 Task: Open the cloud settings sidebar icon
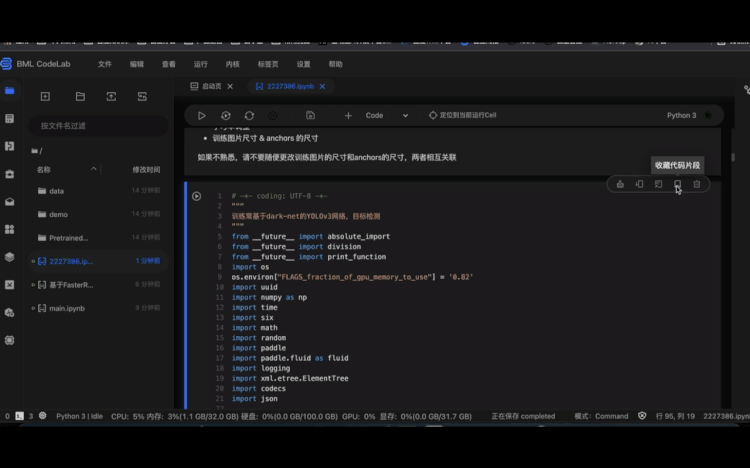[x=10, y=312]
